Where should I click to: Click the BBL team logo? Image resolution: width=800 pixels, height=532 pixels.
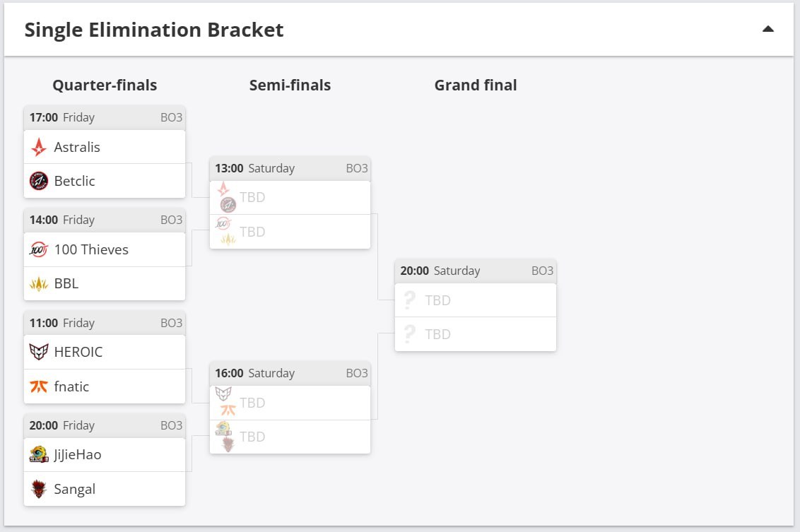coord(39,283)
